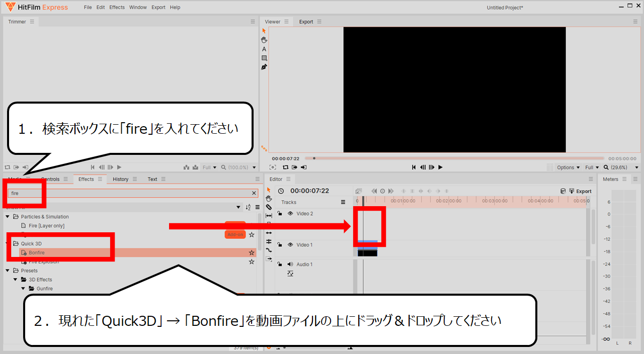Open the effects filter Show All dropdown
644x354 pixels.
(238, 207)
